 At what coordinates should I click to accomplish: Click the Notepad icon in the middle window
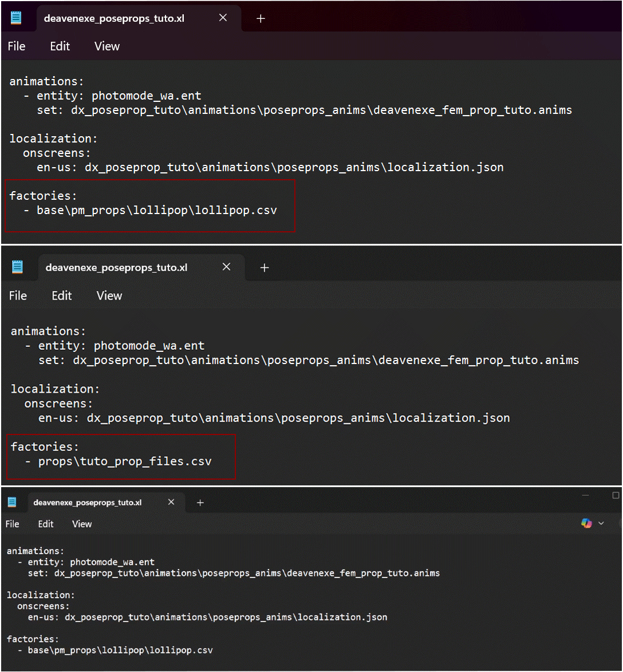(18, 267)
